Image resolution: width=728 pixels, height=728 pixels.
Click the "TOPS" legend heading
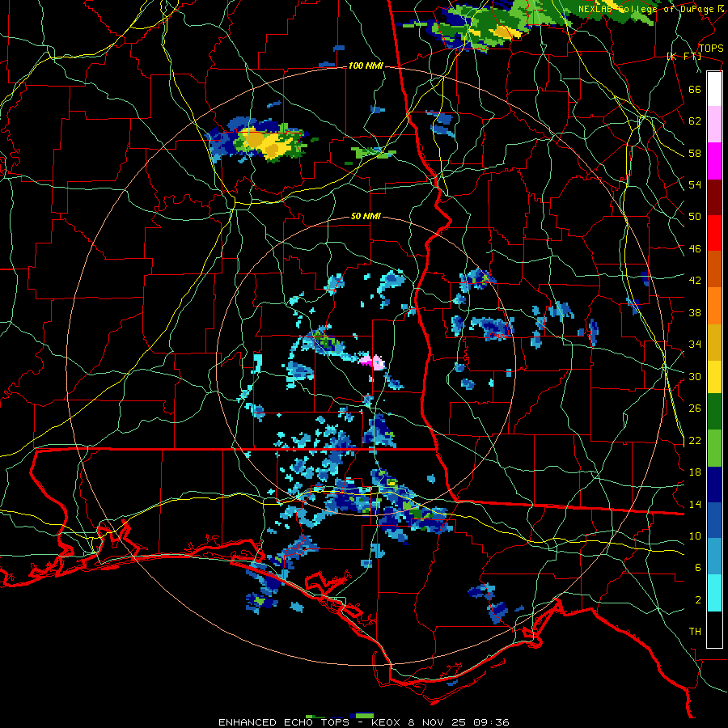pyautogui.click(x=711, y=48)
